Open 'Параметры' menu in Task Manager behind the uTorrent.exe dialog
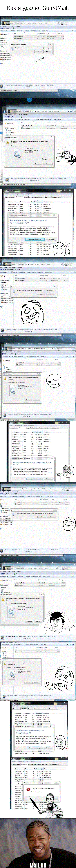The height and width of the screenshot is (868, 76). (x=15, y=194)
